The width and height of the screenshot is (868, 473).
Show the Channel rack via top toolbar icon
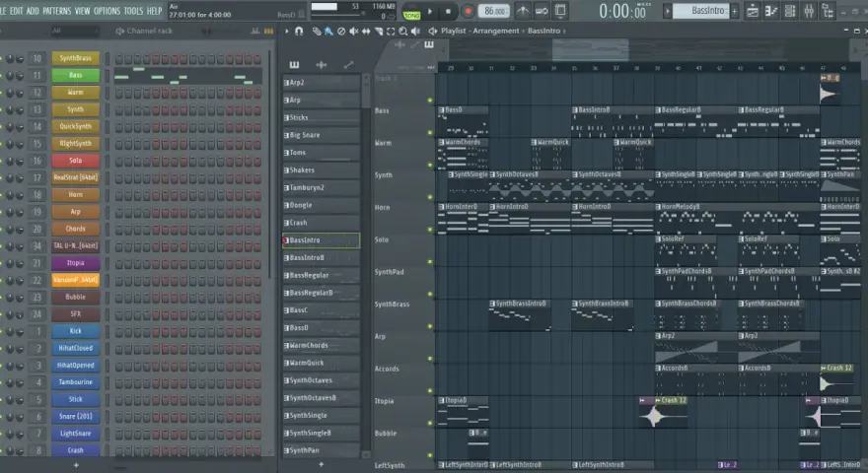790,11
